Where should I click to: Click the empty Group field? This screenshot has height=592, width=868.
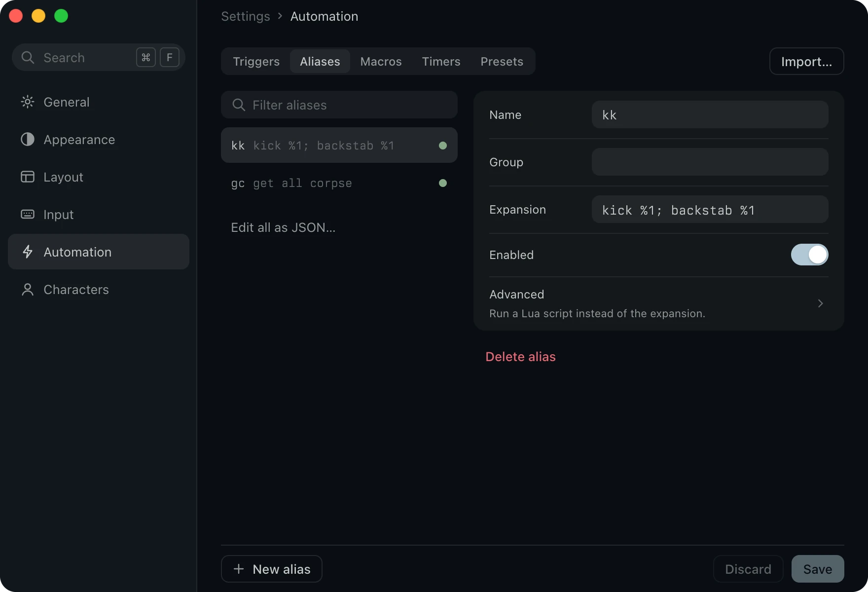(710, 162)
